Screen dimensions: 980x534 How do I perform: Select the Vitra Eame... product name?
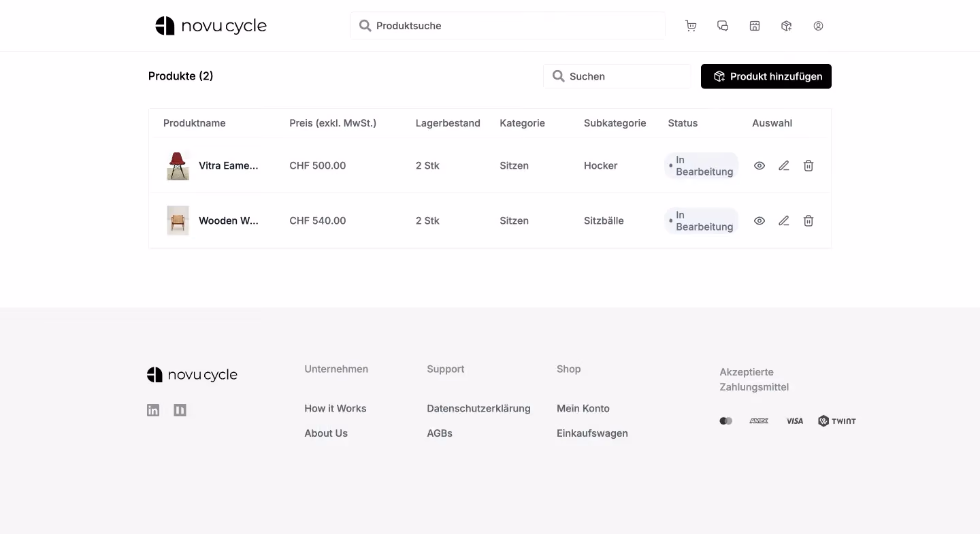(x=229, y=165)
